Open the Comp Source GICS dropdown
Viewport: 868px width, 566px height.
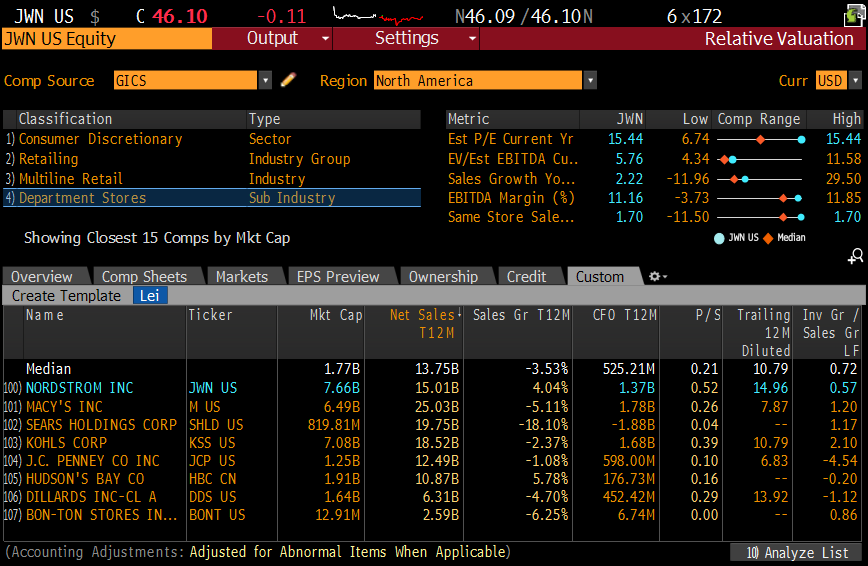(265, 81)
